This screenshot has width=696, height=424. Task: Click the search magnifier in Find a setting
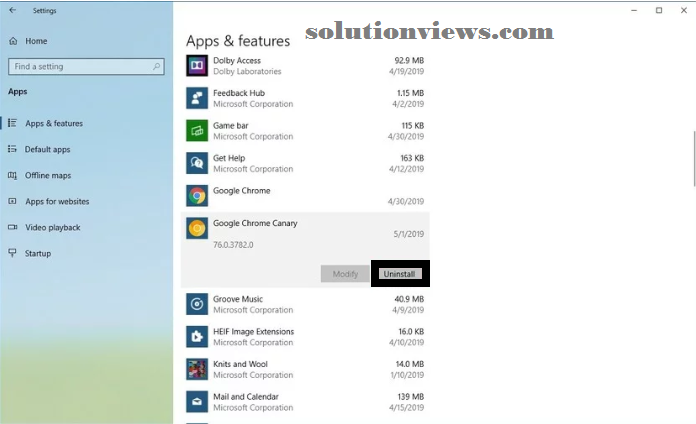(156, 67)
